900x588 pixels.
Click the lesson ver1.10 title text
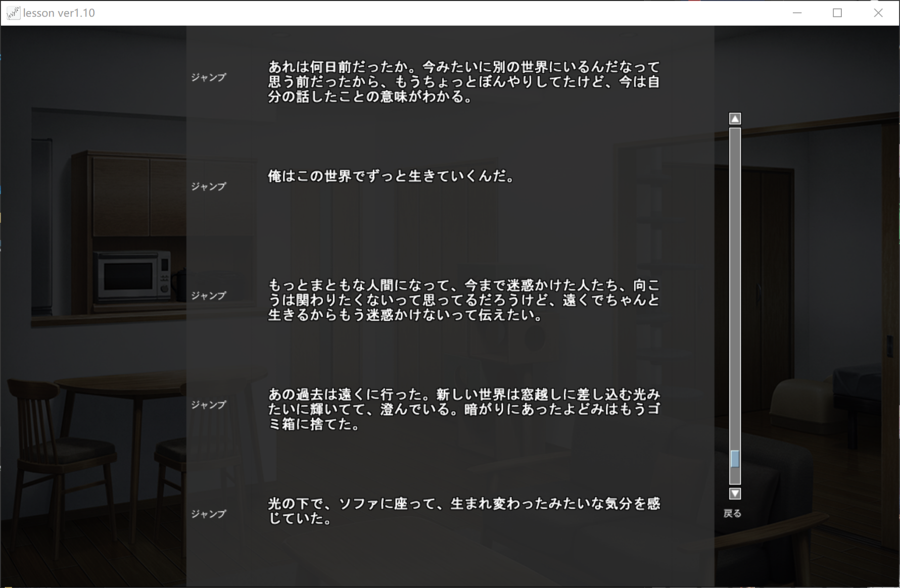tap(59, 13)
